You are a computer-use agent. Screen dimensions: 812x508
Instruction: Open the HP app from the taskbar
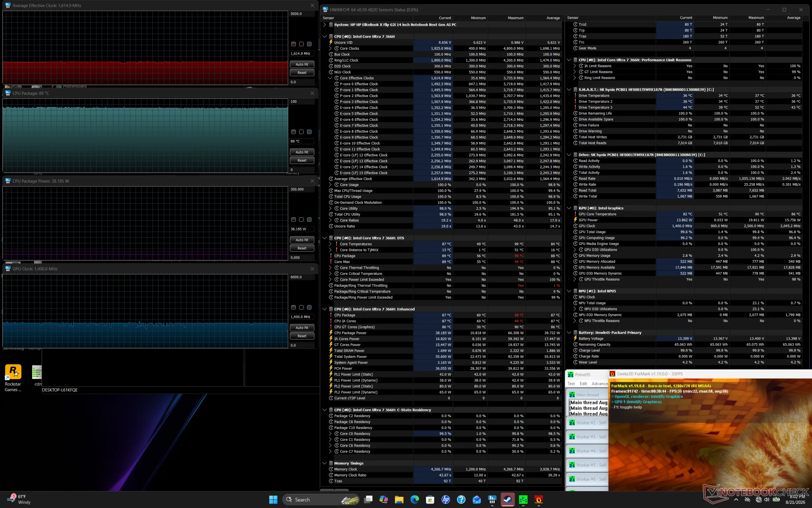tap(446, 500)
